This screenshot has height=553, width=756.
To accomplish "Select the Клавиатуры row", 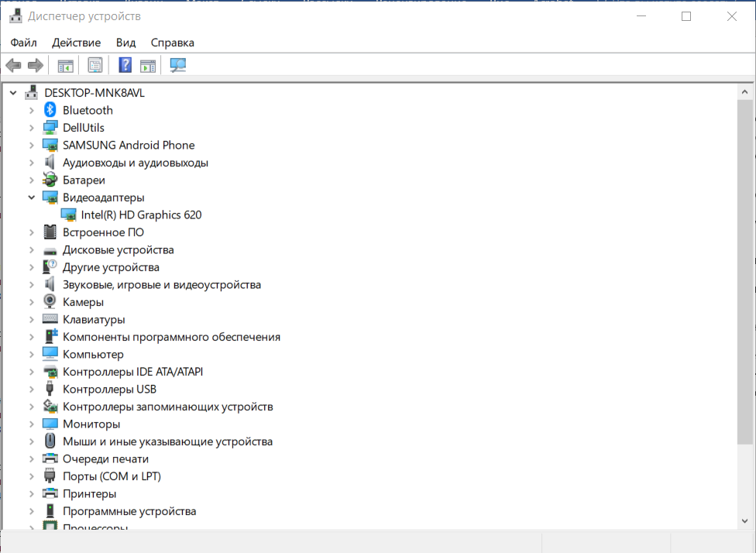I will [94, 320].
